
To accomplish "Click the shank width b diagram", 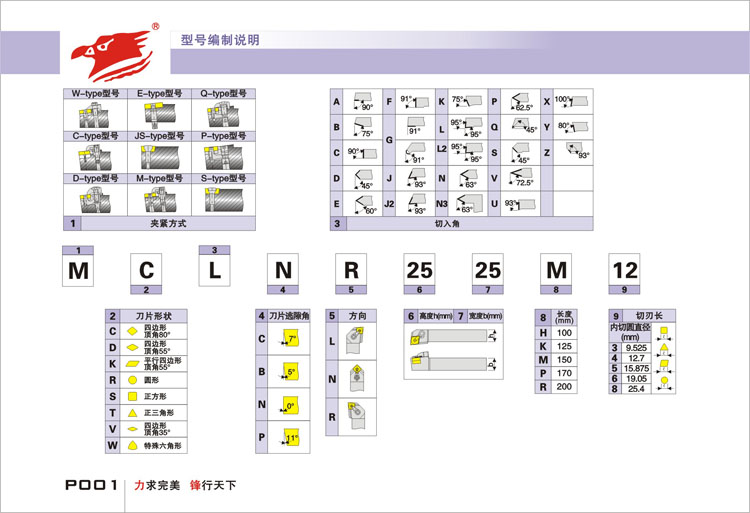I will (x=452, y=363).
